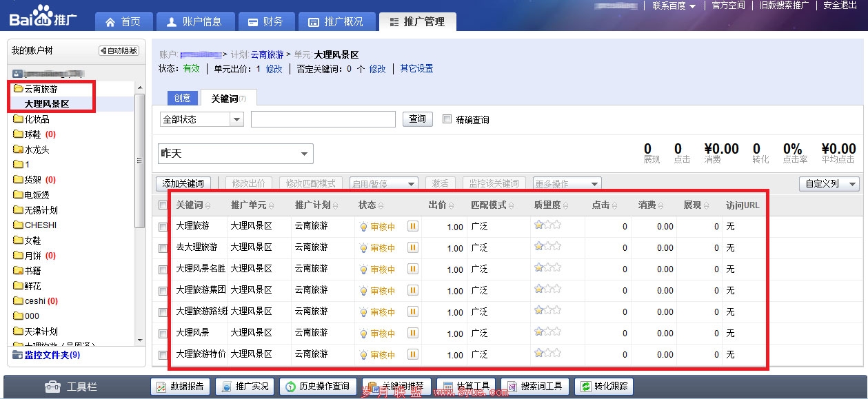Go to the 财务 navigation tab
Screen dimensions: 868x399
pos(265,22)
